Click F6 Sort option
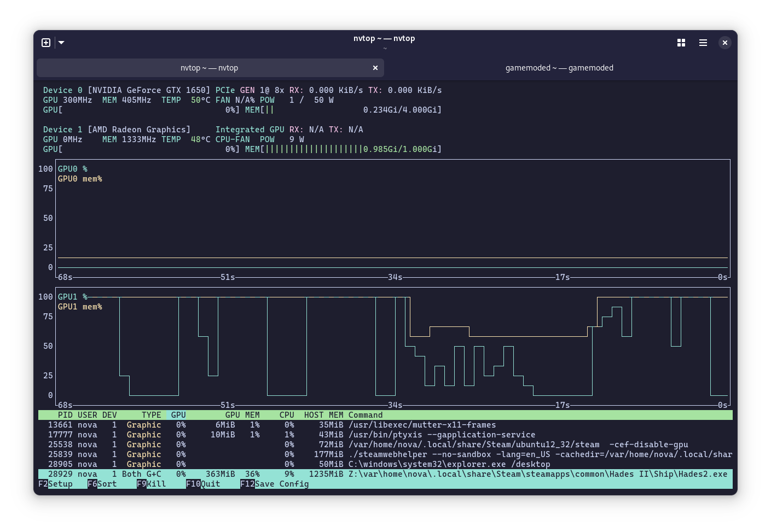The height and width of the screenshot is (532, 771). [102, 484]
